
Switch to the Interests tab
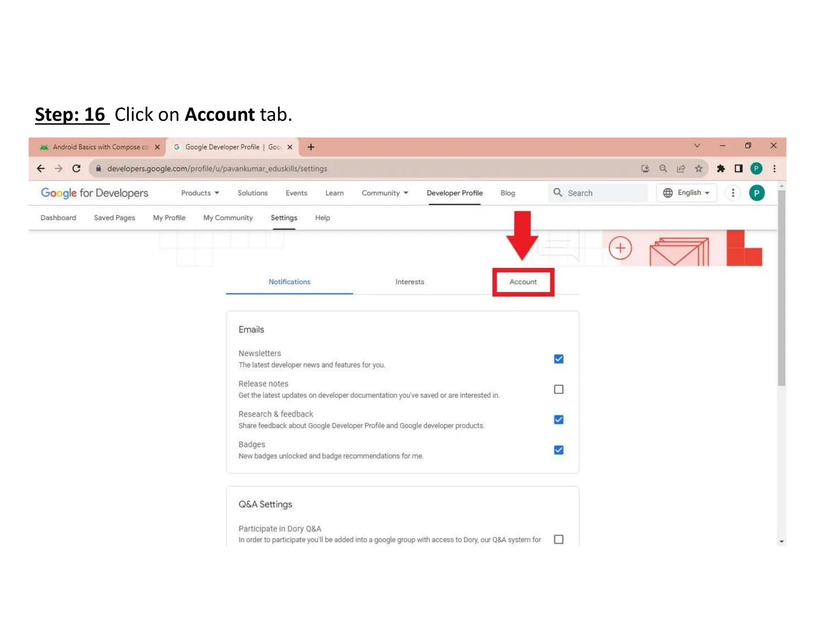pos(409,282)
